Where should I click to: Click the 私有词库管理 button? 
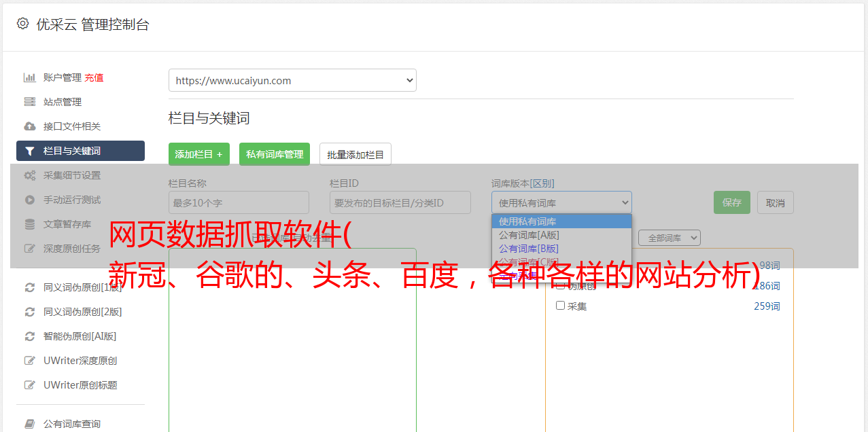pos(275,154)
